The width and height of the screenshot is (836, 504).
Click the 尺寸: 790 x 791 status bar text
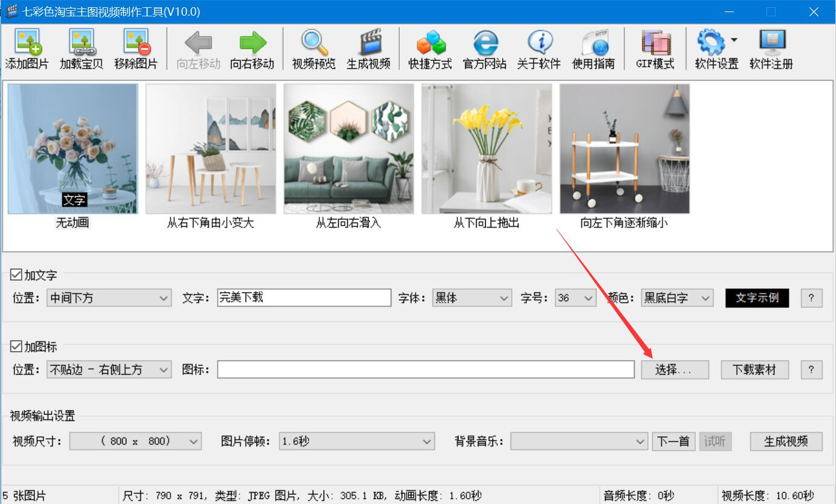(165, 496)
